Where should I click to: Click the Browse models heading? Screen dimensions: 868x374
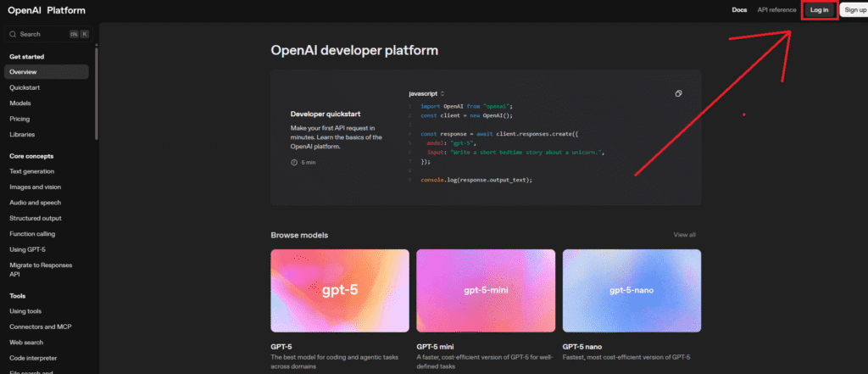coord(299,236)
